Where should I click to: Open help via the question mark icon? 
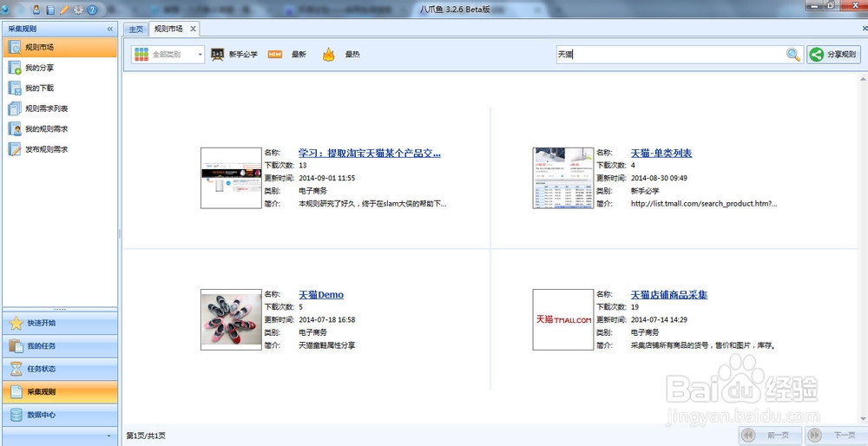(x=93, y=10)
